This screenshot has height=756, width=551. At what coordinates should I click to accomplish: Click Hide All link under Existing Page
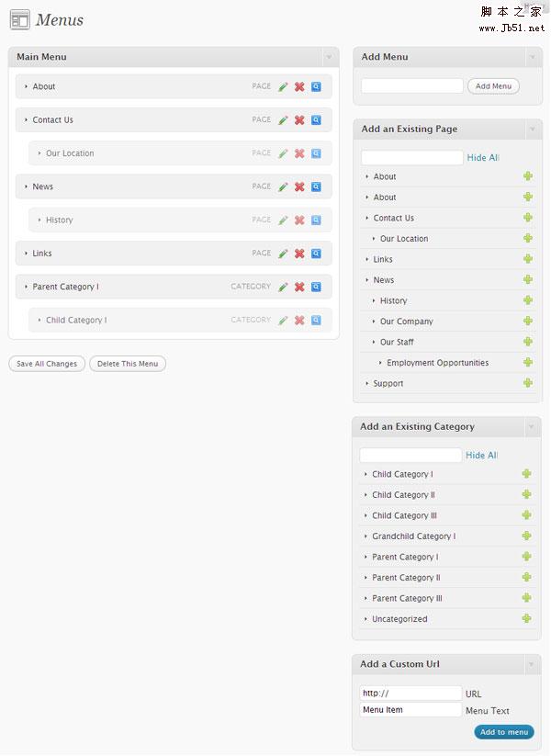pos(483,158)
